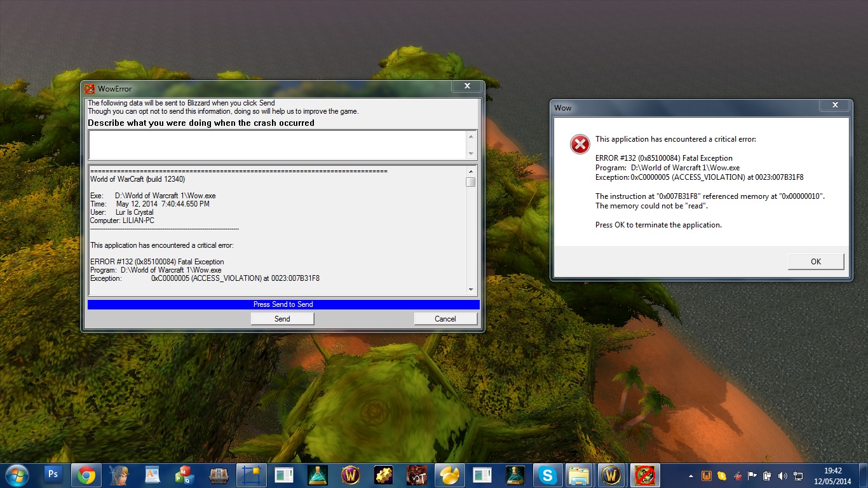Open the elf character portrait taskbar icon
This screenshot has width=868, height=488.
coord(119,475)
